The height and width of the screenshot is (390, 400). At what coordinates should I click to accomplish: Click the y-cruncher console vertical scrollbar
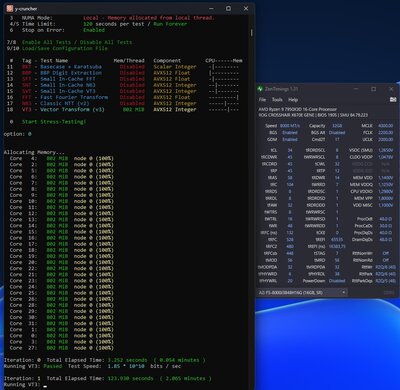click(x=251, y=33)
